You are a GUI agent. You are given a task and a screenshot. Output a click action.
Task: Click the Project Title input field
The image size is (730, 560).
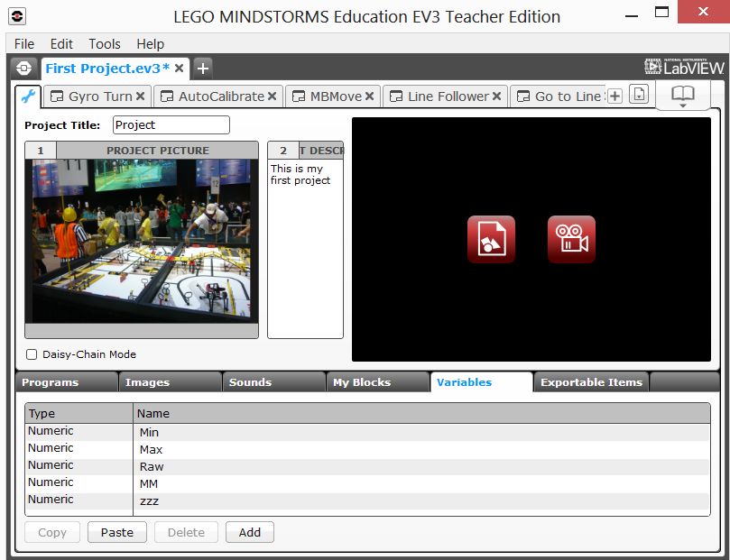pyautogui.click(x=171, y=125)
